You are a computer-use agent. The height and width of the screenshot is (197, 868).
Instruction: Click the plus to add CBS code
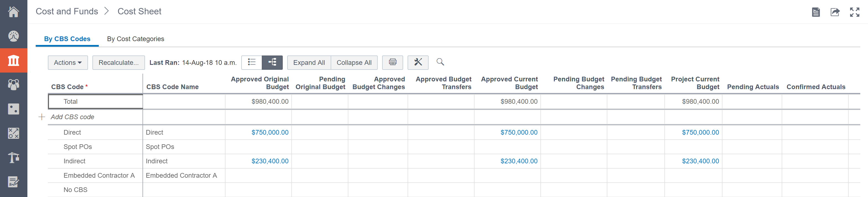point(42,117)
